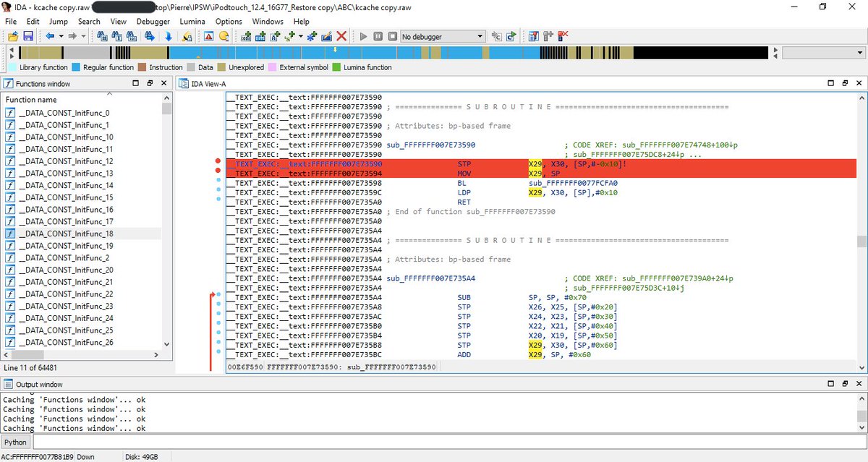
Task: Follow the sub_FFFFFFF0077FCFA0 call target
Action: [573, 183]
